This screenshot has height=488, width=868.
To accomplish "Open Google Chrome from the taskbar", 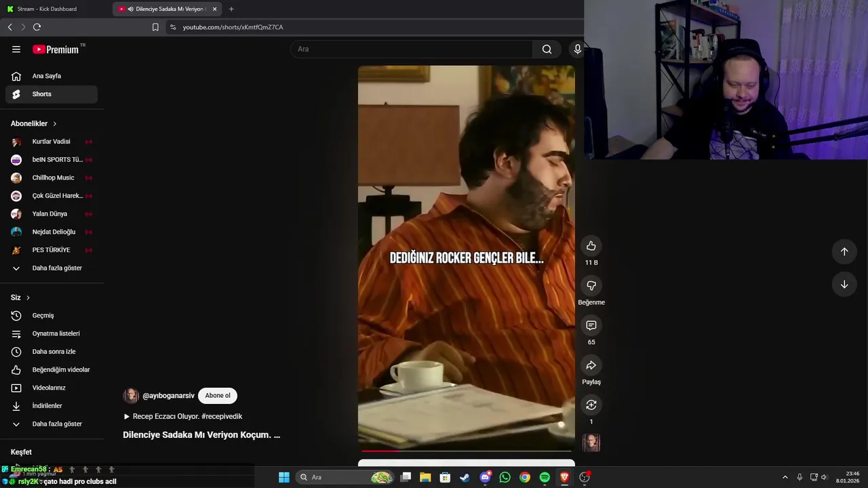I will (x=525, y=477).
